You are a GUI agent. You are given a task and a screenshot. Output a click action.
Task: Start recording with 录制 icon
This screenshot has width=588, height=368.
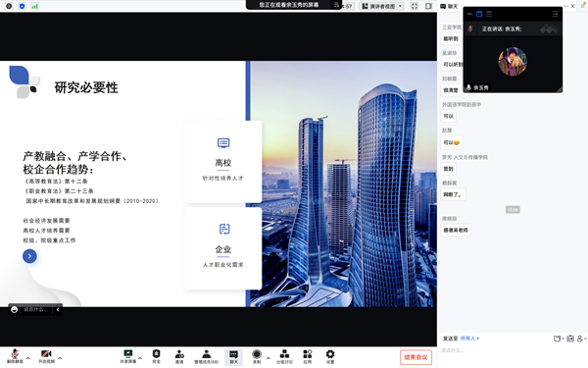click(257, 356)
